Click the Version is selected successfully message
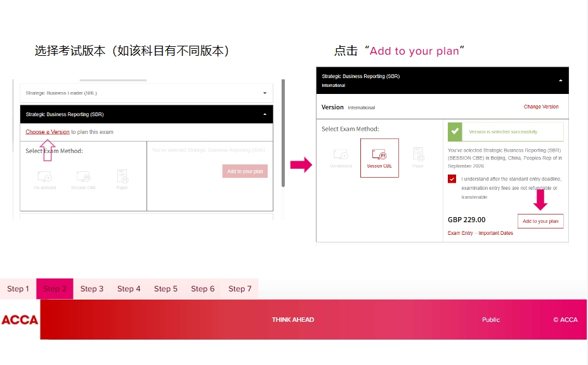 (503, 132)
